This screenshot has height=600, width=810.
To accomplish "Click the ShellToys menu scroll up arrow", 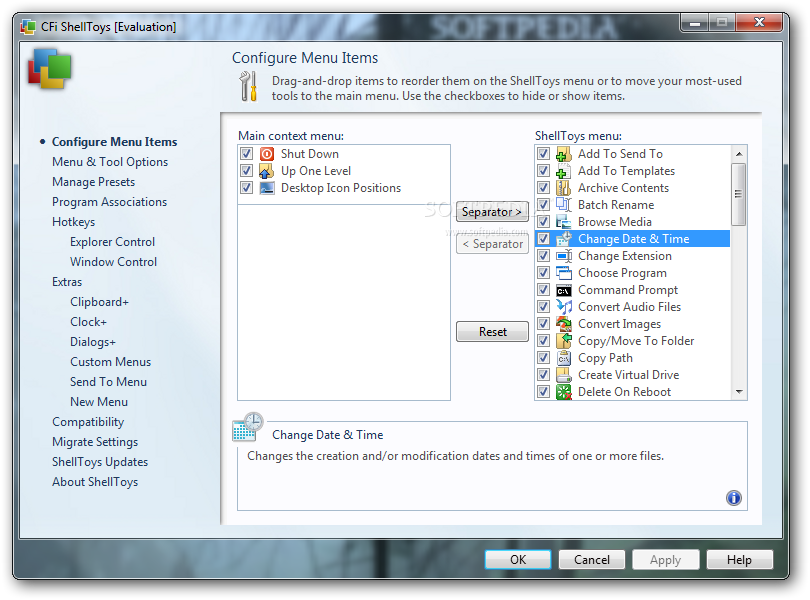I will pos(739,154).
